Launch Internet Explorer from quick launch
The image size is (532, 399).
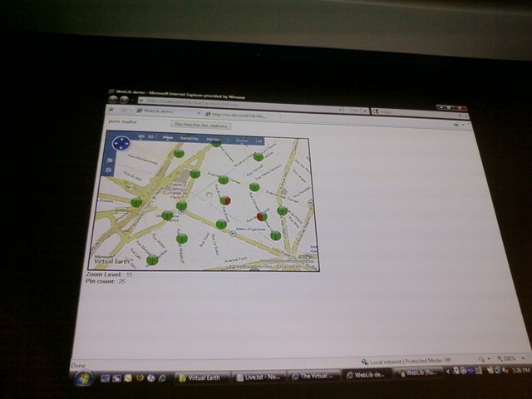pos(163,377)
